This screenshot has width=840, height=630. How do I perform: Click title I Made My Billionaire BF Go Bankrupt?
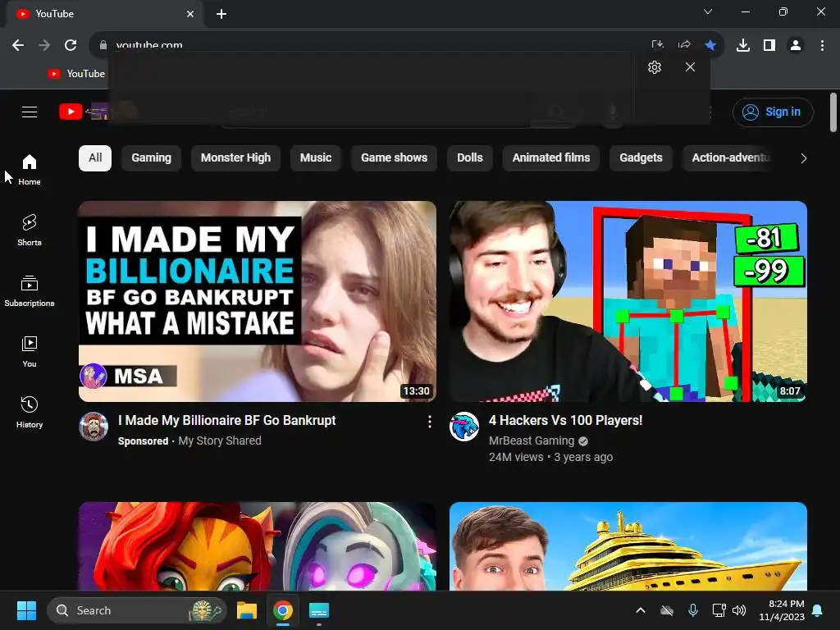point(226,421)
